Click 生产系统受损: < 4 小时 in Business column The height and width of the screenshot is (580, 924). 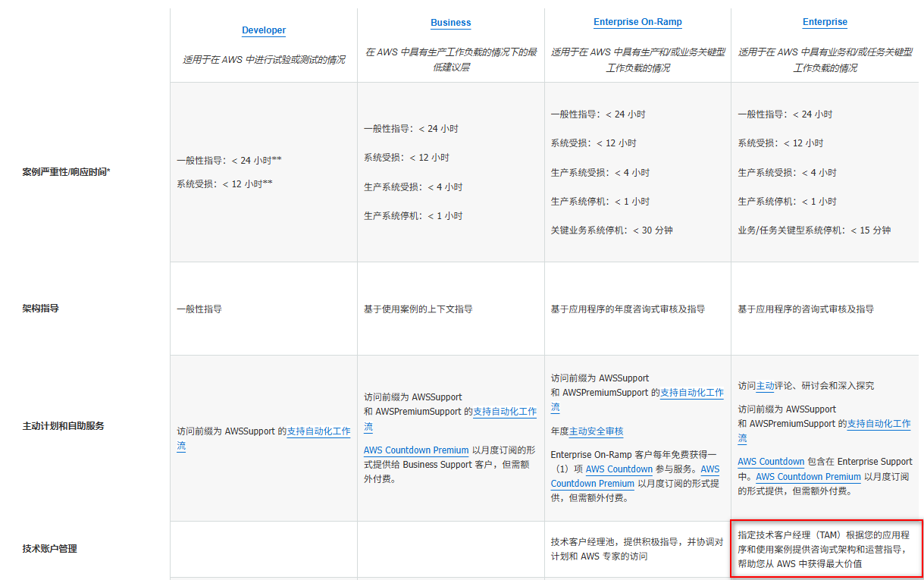(x=413, y=187)
